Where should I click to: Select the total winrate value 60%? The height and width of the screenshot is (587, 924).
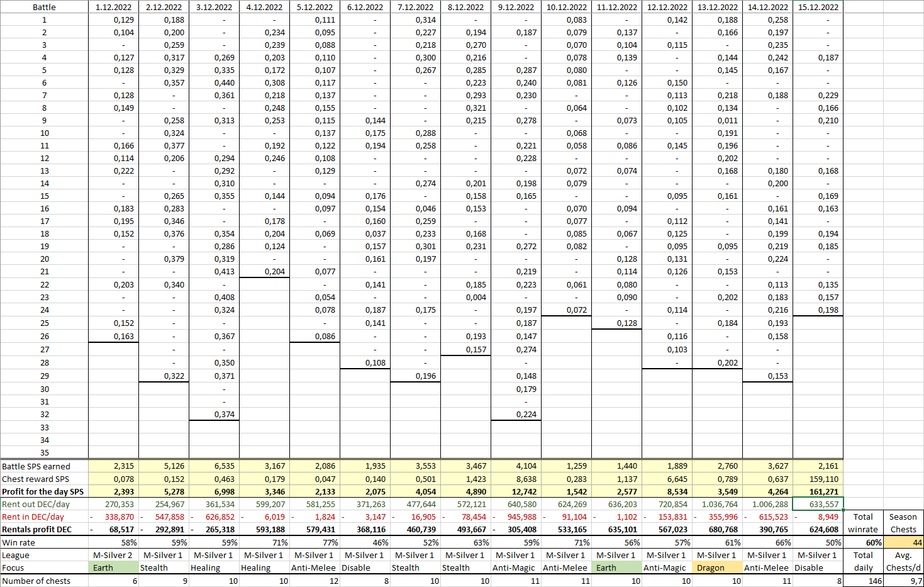[x=863, y=542]
